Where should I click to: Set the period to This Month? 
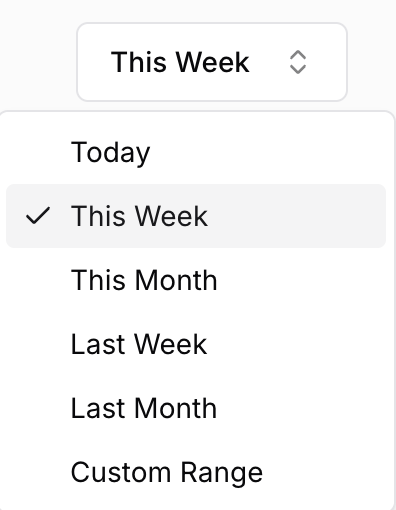tap(196, 280)
